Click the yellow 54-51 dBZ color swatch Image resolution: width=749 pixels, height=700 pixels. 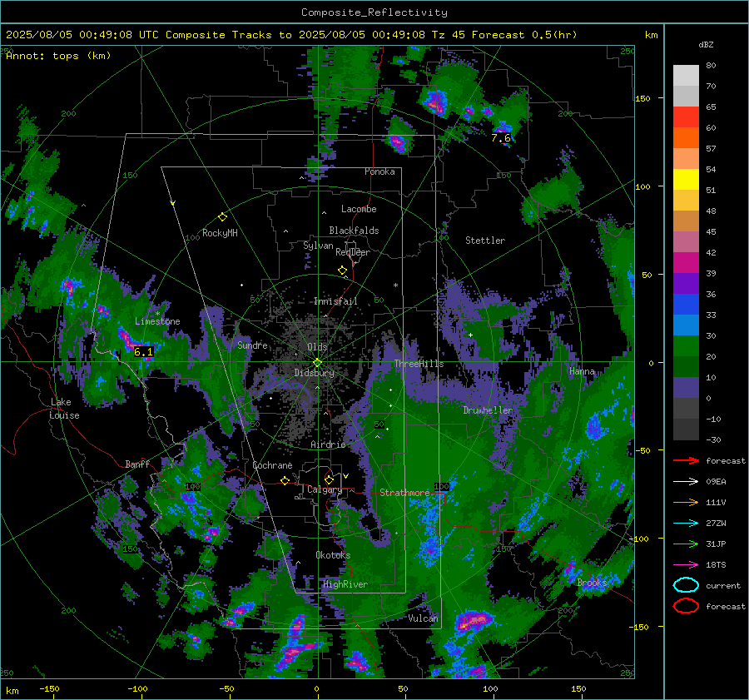(x=686, y=180)
